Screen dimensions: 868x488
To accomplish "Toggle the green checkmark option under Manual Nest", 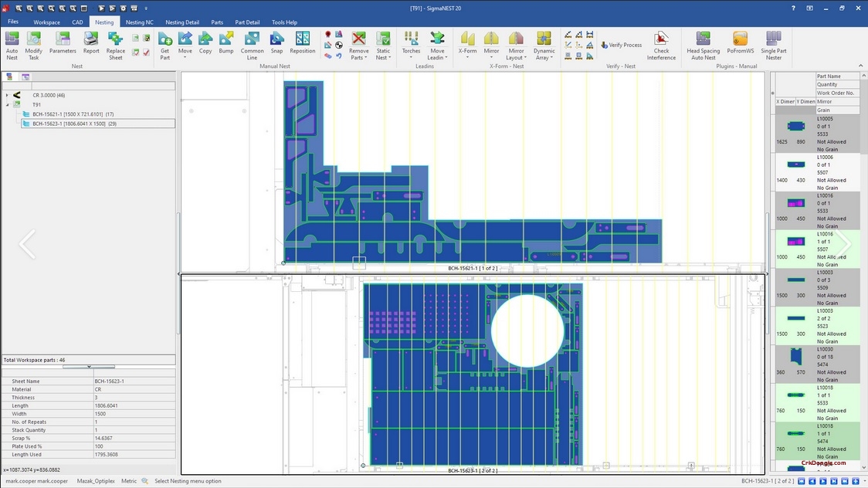I will [x=135, y=52].
